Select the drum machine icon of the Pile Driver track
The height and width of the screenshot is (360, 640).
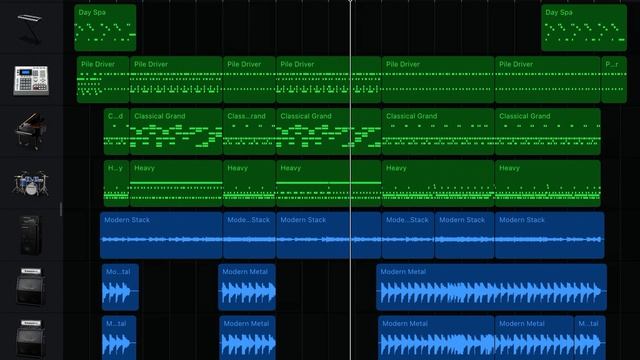(31, 80)
